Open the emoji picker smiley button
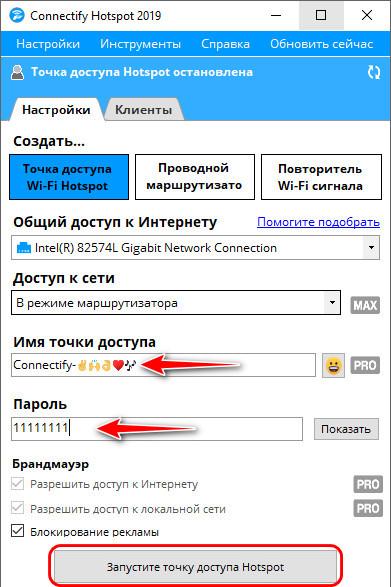The image size is (391, 587). [333, 365]
